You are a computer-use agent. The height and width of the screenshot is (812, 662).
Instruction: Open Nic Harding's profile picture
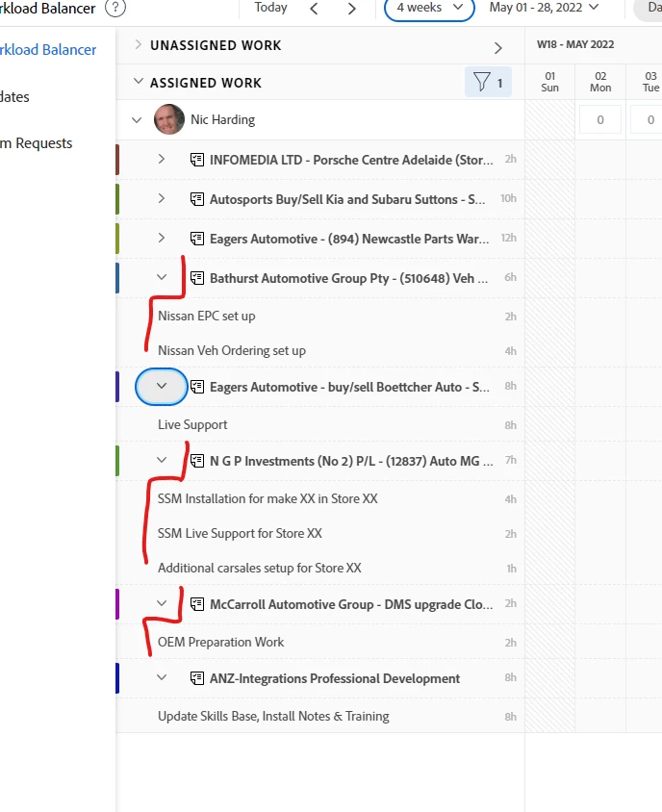coord(168,119)
